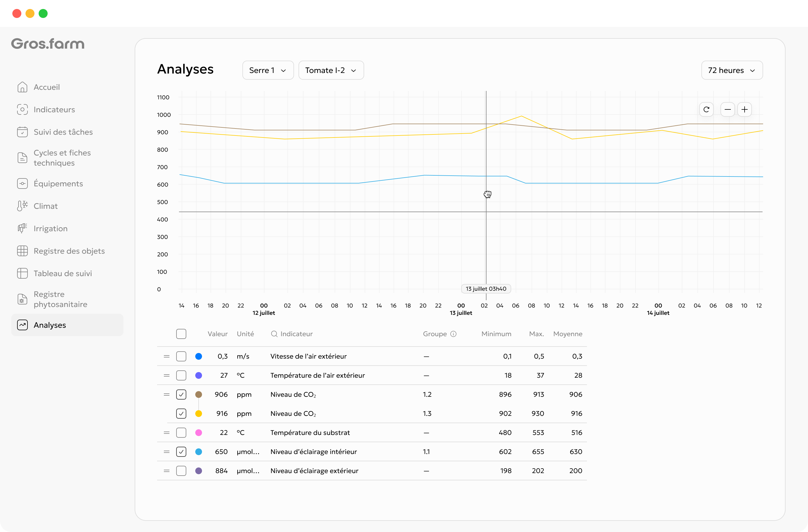Open Irrigation sidebar icon
Viewport: 808px width, 532px height.
[x=22, y=228]
